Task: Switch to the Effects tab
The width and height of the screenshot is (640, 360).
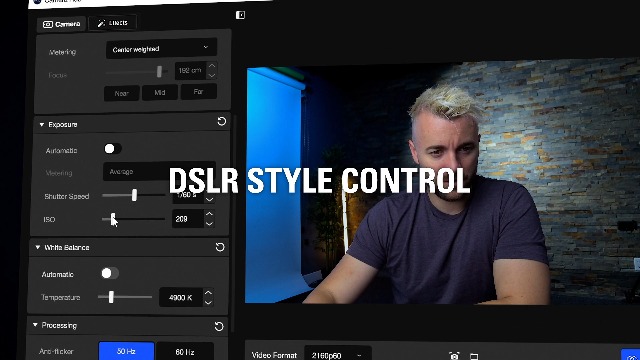Action: 113,23
